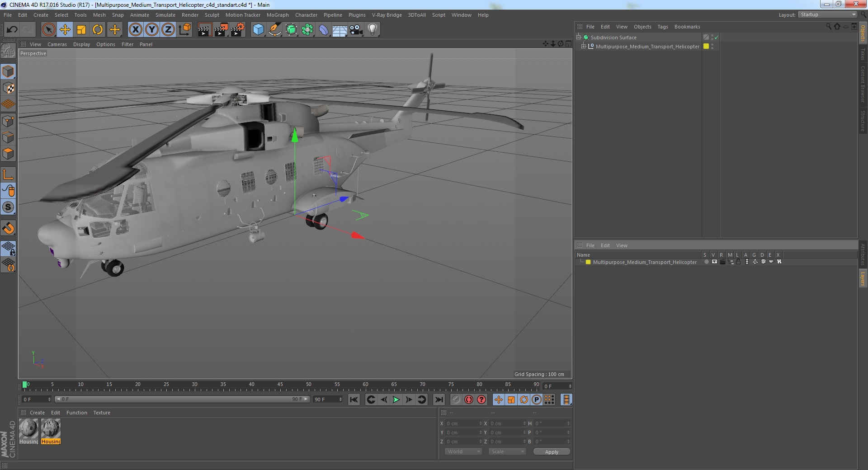Toggle Subdivision Surface enable checkmark
The width and height of the screenshot is (868, 470).
[x=717, y=38]
